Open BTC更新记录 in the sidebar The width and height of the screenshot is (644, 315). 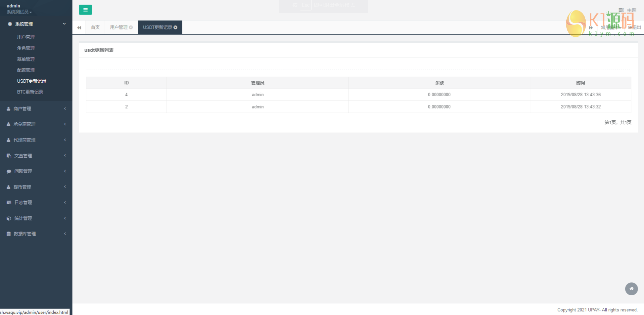(x=30, y=92)
